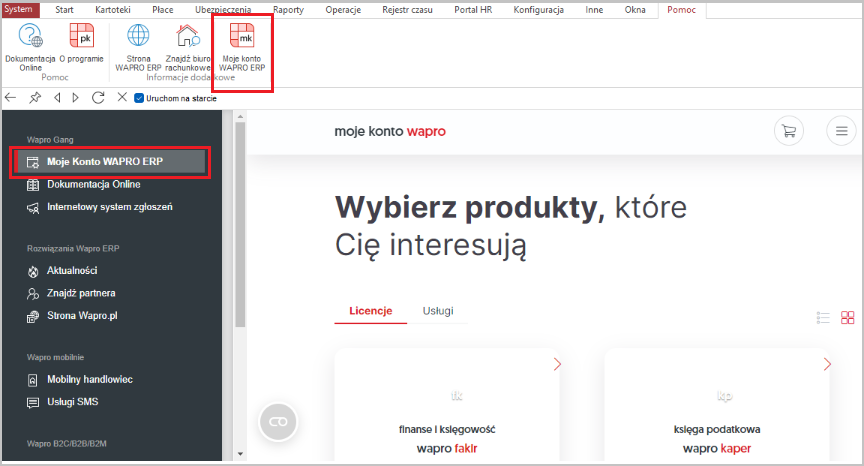
Task: Select the Licencje tab
Action: click(x=371, y=311)
